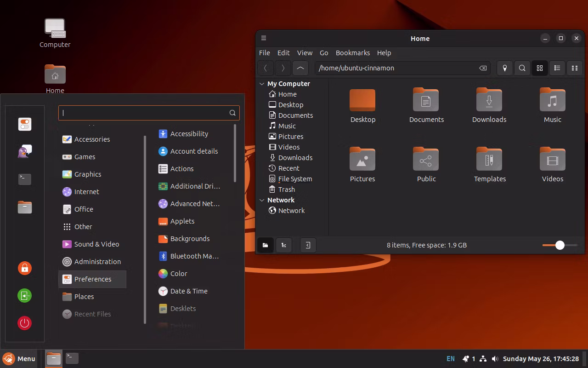Switch to list view
Viewport: 588px width, 368px height.
(557, 68)
